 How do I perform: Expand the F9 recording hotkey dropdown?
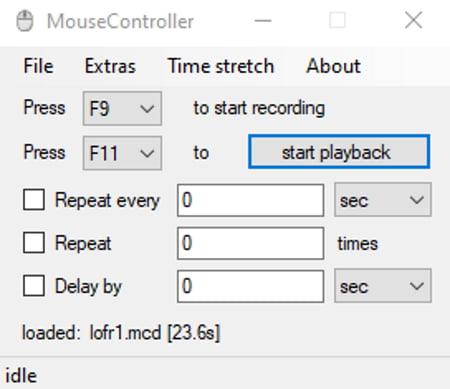(x=122, y=108)
